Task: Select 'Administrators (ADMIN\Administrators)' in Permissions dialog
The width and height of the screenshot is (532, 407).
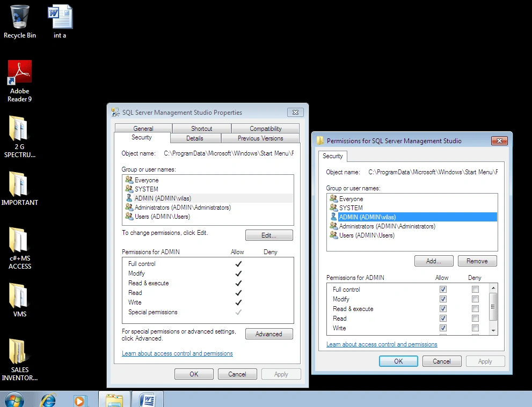Action: point(387,226)
